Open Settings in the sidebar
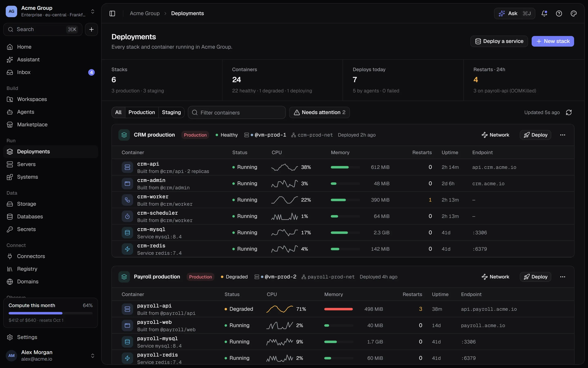This screenshot has width=588, height=368. [51, 337]
